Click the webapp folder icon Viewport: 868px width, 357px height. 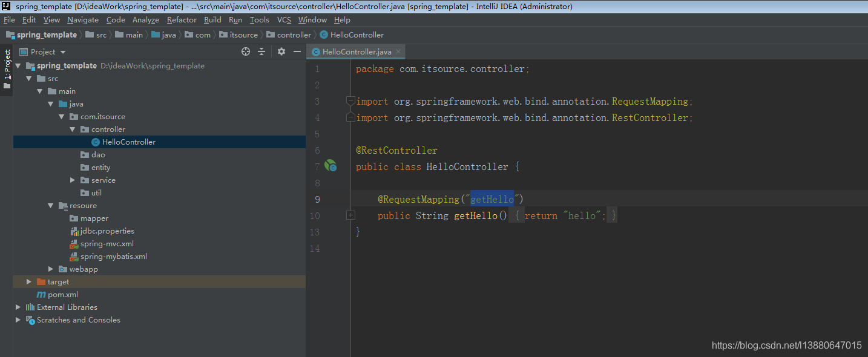[63, 269]
